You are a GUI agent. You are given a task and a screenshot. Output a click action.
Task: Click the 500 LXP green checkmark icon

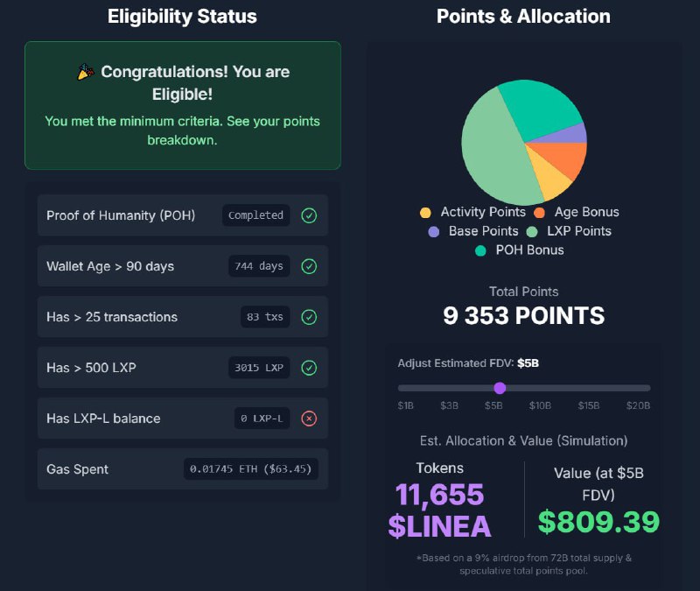[309, 368]
